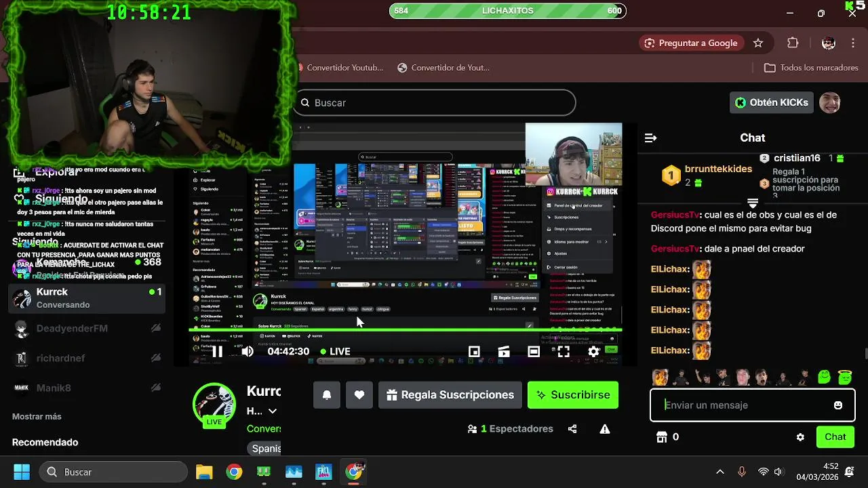868x488 pixels.
Task: Open Convertidor de Yout... bookmark
Action: click(443, 68)
